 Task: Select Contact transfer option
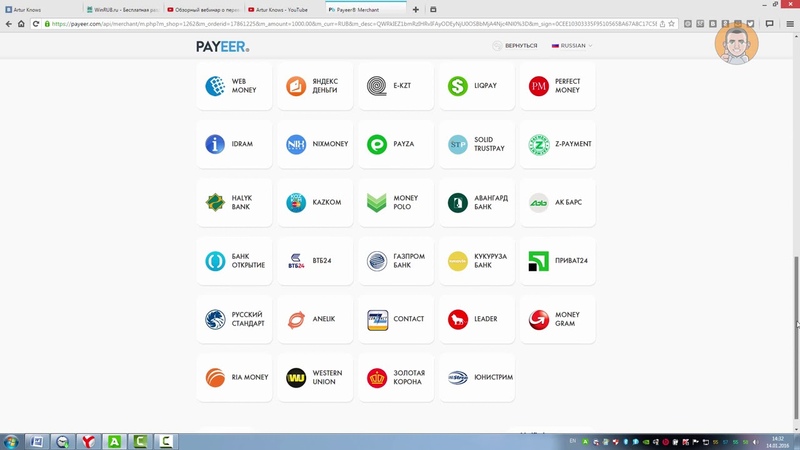396,319
